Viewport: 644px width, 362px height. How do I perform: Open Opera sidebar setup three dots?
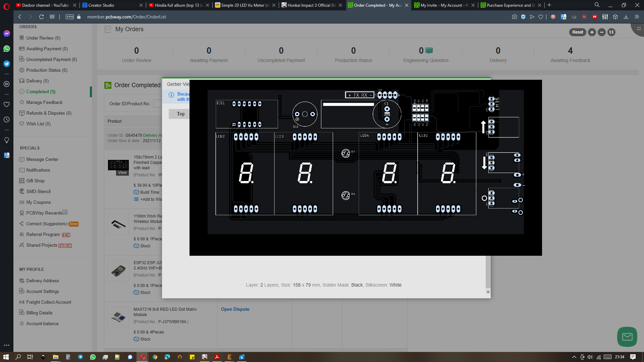[x=7, y=345]
